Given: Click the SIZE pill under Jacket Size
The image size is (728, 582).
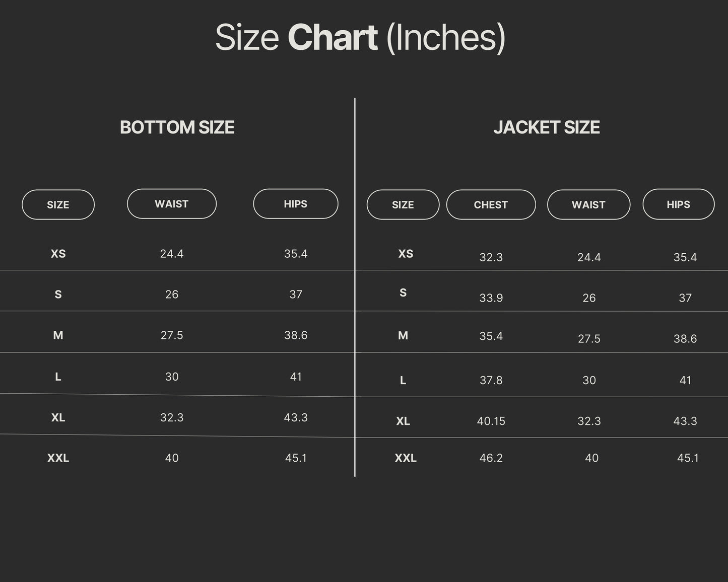Looking at the screenshot, I should click(x=403, y=204).
